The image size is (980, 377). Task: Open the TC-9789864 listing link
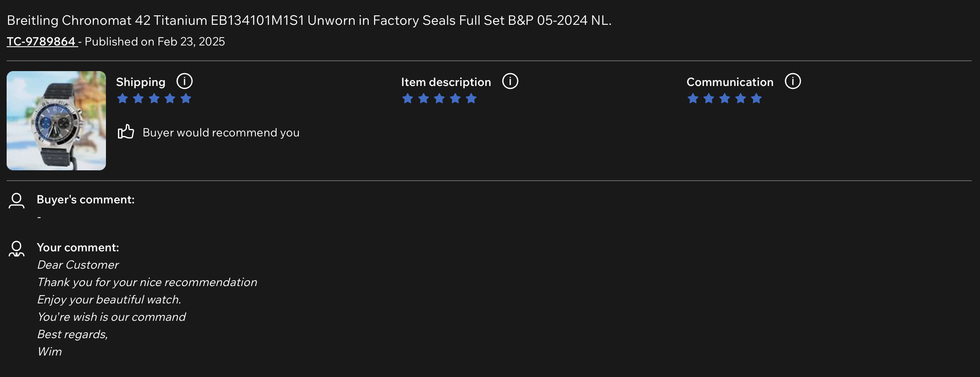point(41,42)
